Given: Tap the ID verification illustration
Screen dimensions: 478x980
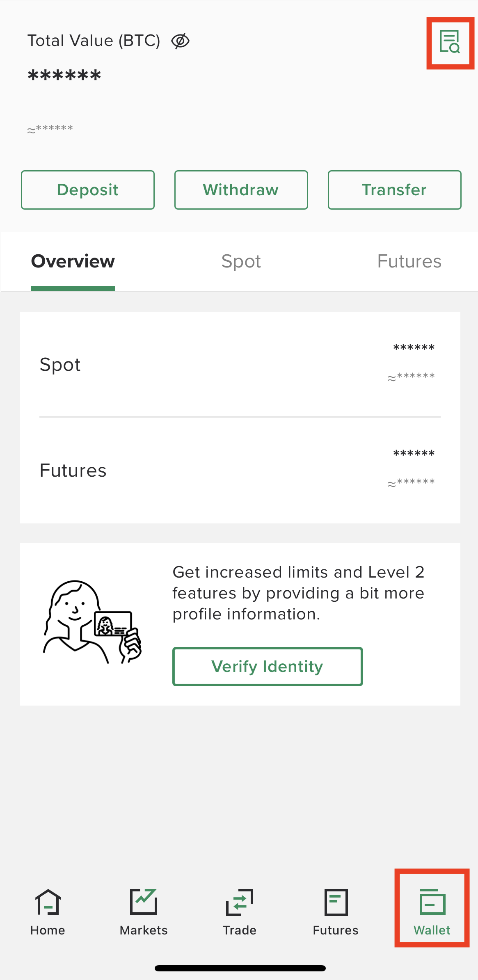Looking at the screenshot, I should coord(92,622).
